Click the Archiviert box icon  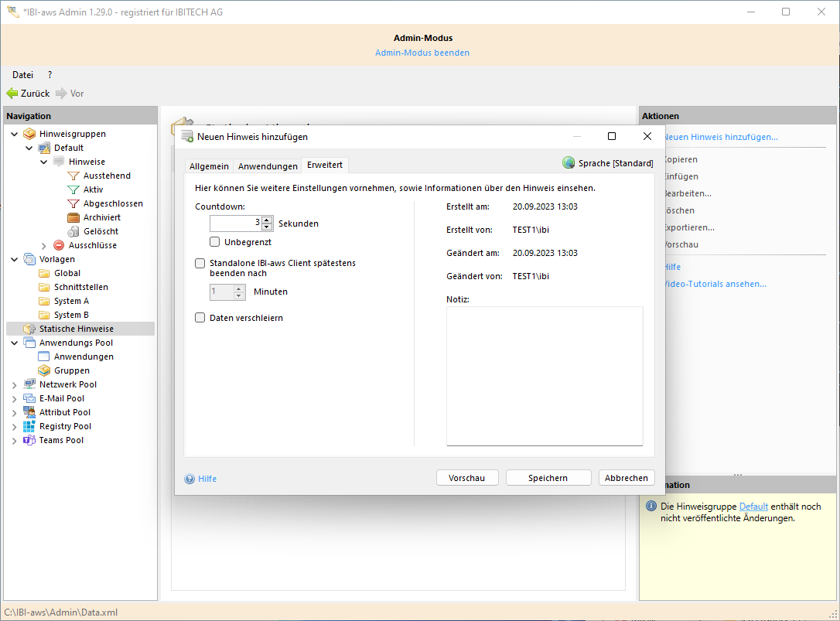coord(73,217)
